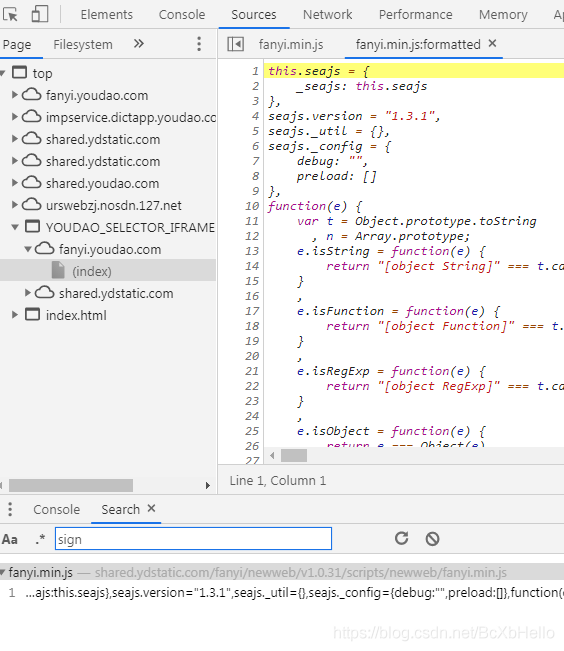The width and height of the screenshot is (564, 651).
Task: Toggle regular expression search option
Action: (40, 539)
